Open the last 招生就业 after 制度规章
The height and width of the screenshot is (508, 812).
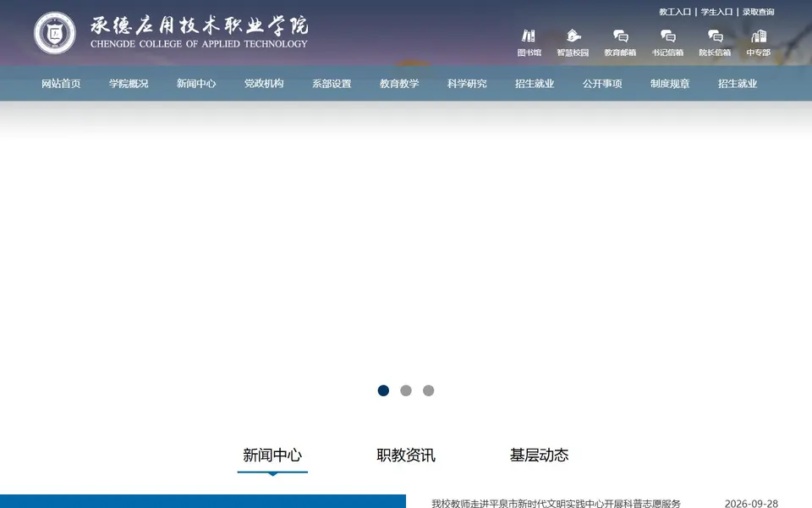click(x=738, y=84)
